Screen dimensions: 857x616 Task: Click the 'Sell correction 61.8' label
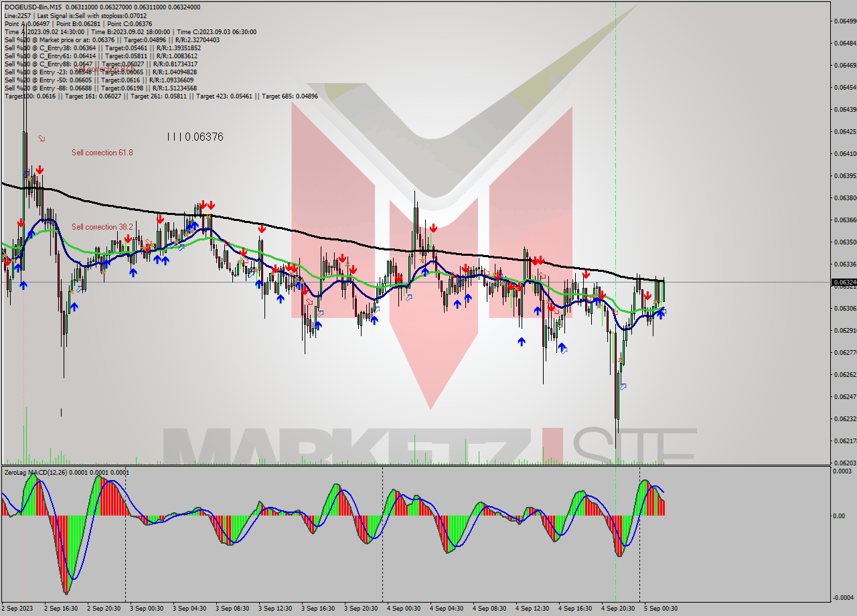pyautogui.click(x=102, y=153)
